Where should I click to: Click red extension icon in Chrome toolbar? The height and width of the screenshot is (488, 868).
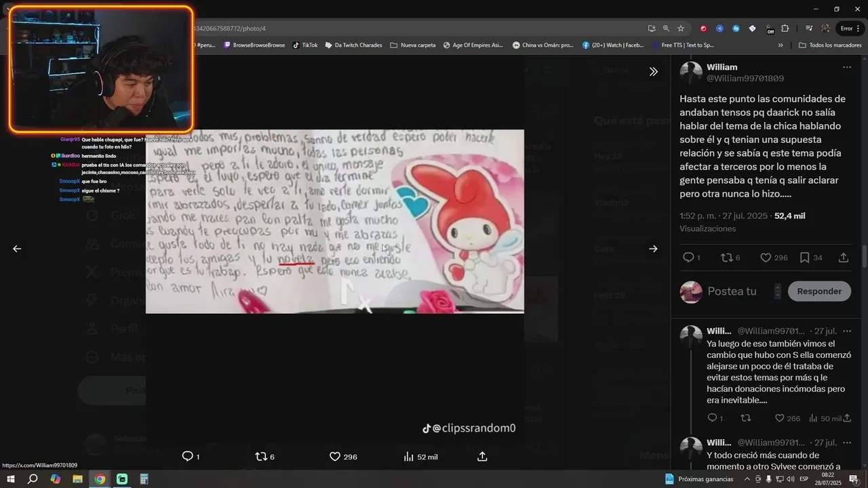click(703, 28)
